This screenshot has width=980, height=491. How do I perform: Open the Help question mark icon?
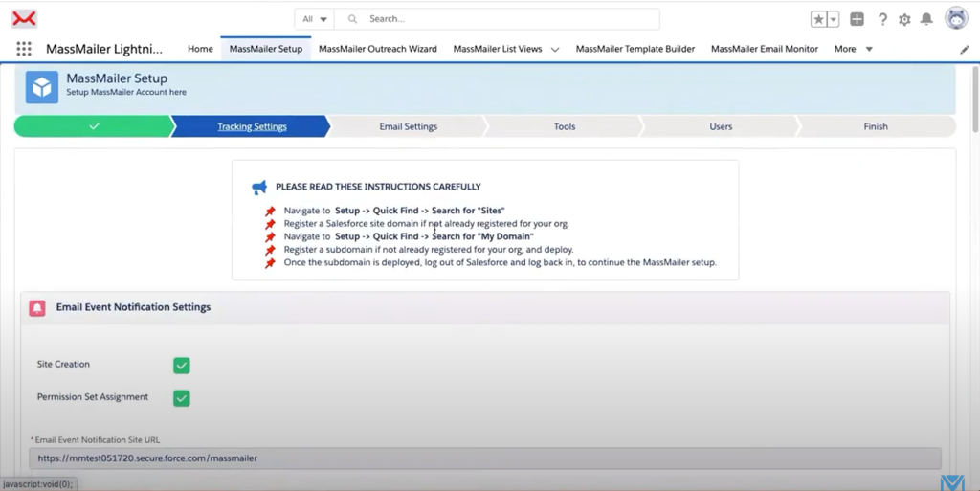click(882, 19)
